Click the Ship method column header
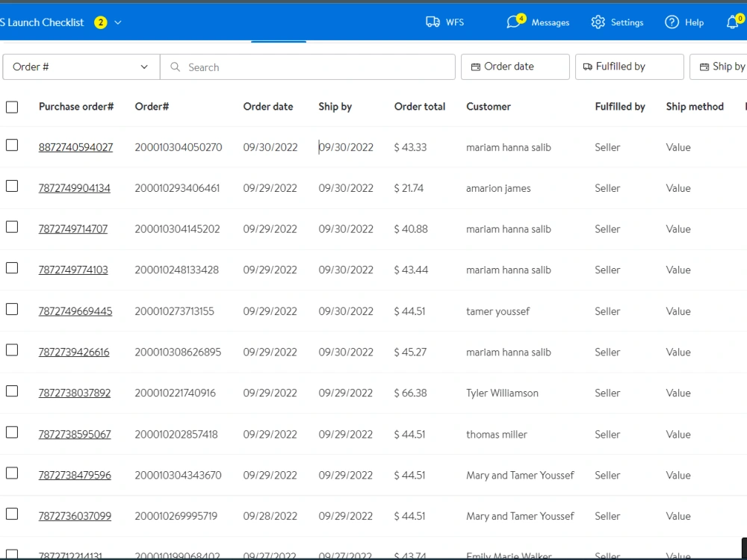This screenshot has height=560, width=747. point(695,107)
